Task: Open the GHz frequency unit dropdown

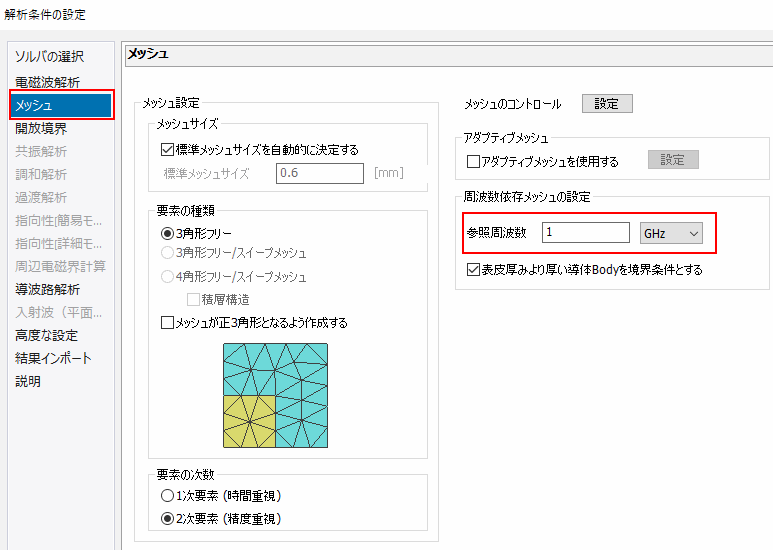Action: coord(671,233)
